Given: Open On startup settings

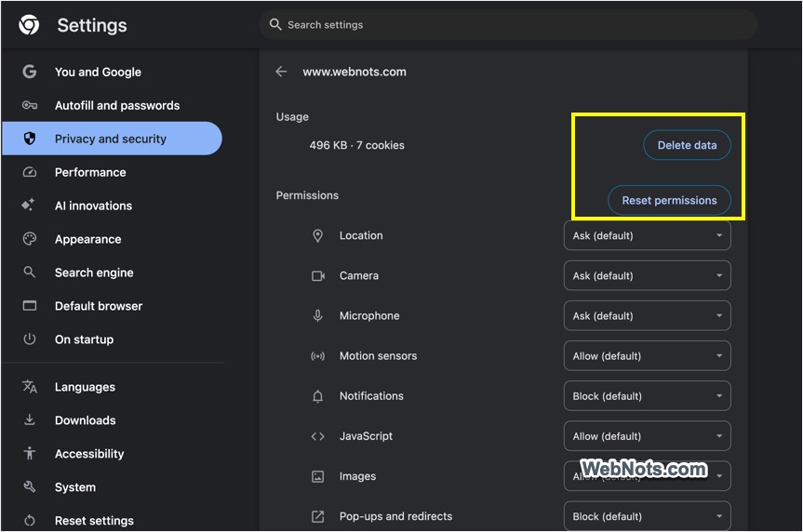Looking at the screenshot, I should 112,339.
